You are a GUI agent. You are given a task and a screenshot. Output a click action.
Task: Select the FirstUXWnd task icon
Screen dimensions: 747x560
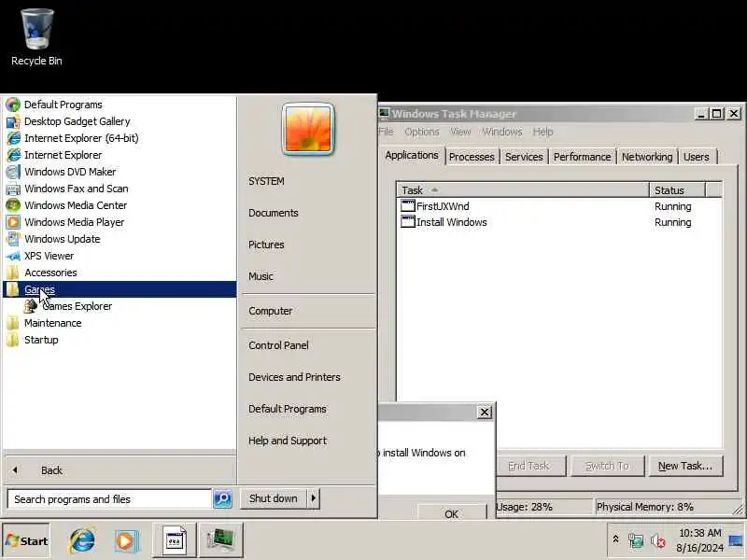pyautogui.click(x=407, y=205)
